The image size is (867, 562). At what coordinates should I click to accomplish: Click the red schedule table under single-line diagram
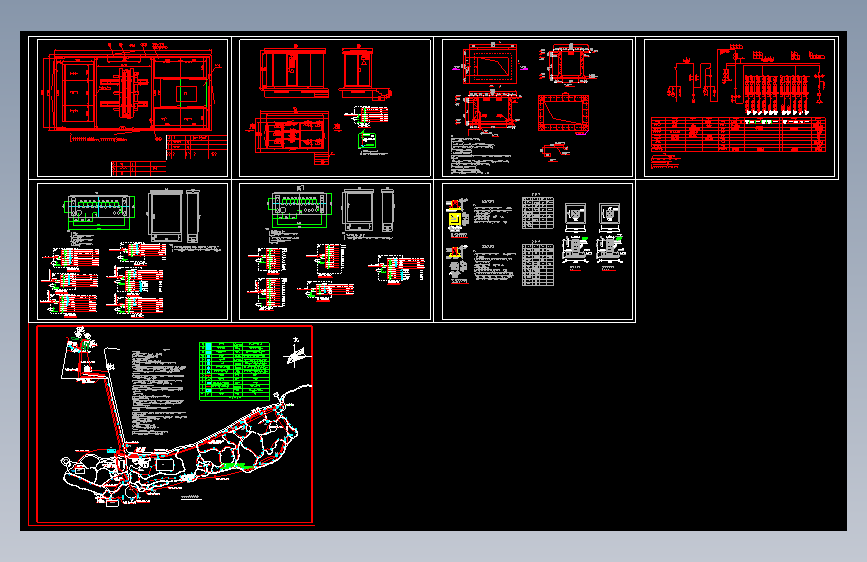[738, 134]
